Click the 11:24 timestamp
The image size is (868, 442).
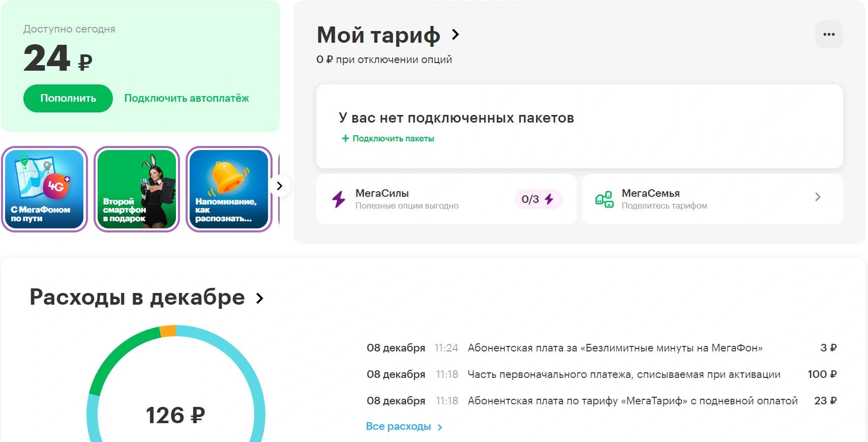click(446, 348)
